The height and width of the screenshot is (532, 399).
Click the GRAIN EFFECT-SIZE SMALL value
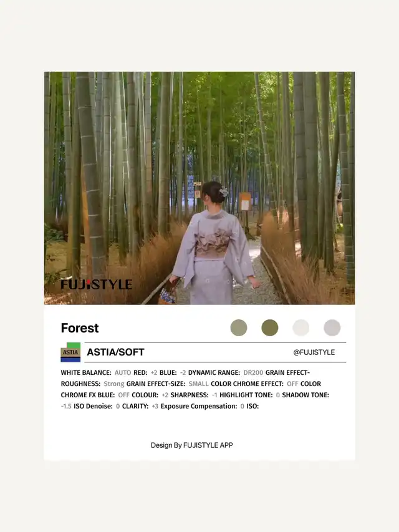click(x=198, y=384)
